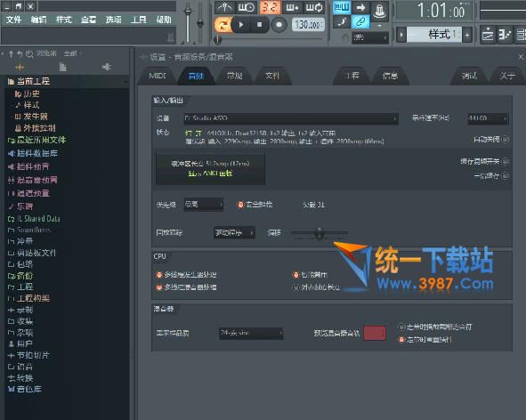
Task: Click the browser up-arrow icon
Action: (x=11, y=53)
